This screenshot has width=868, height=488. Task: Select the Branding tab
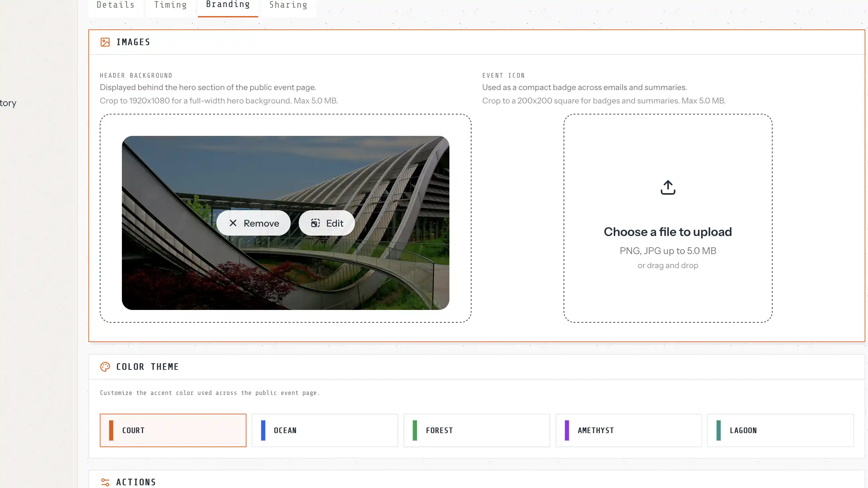pos(228,5)
